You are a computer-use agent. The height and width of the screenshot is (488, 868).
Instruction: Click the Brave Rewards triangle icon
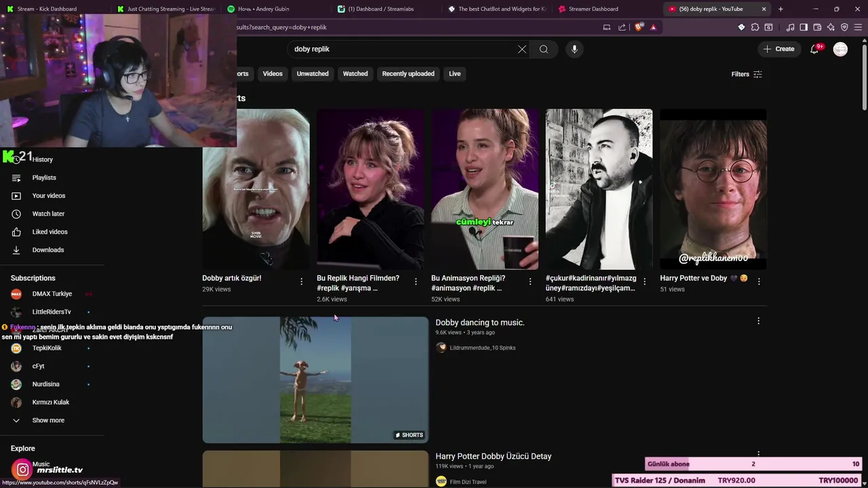(x=653, y=27)
